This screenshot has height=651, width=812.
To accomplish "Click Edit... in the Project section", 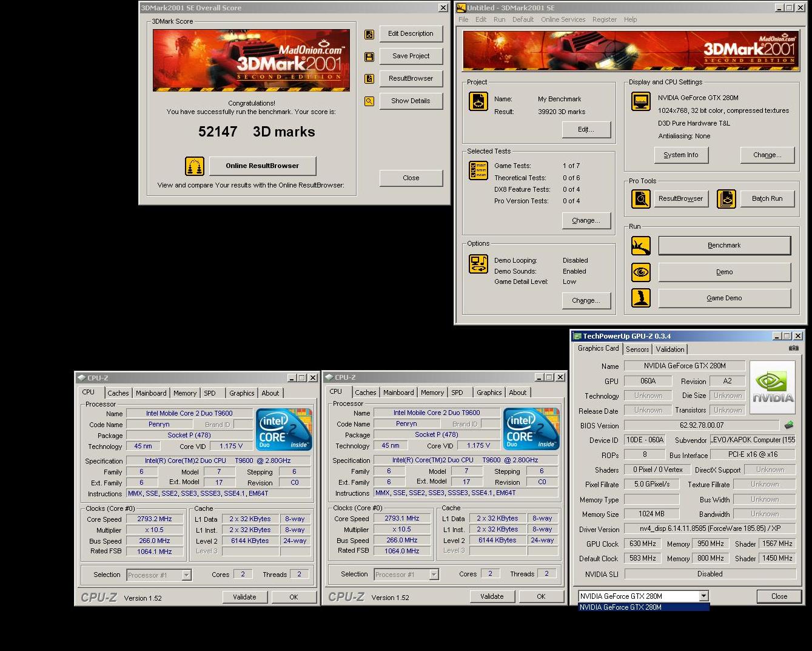I will [x=586, y=130].
